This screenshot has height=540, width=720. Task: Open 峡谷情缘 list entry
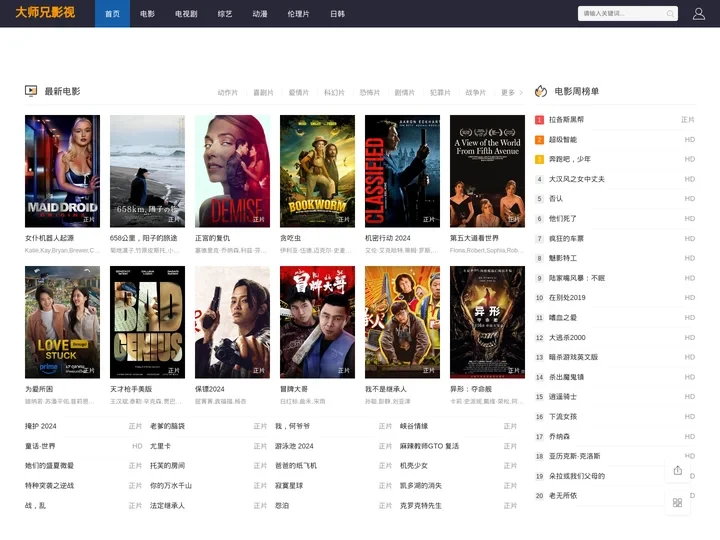[414, 426]
